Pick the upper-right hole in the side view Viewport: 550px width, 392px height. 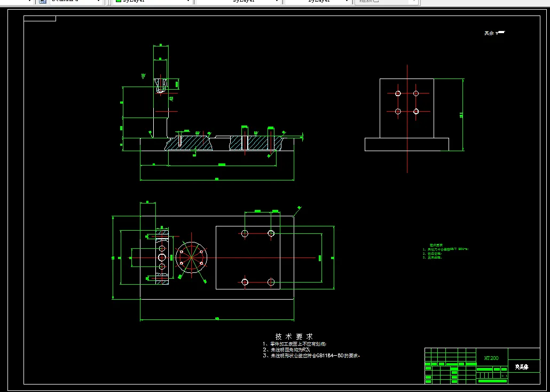click(x=416, y=93)
